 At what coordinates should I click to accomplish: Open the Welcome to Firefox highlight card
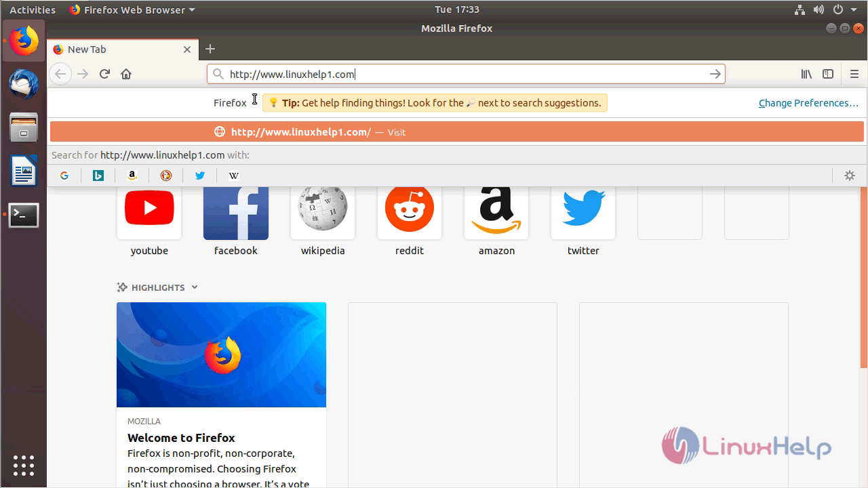[x=221, y=395]
